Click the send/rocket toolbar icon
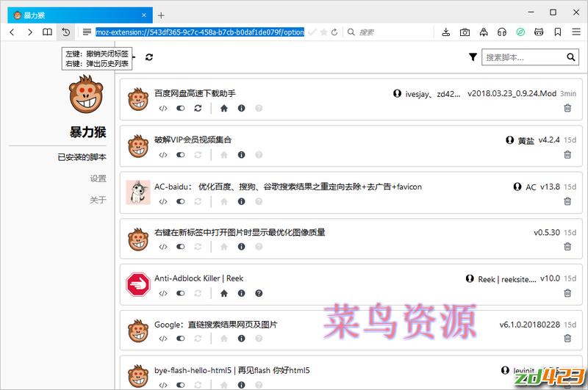This screenshot has width=588, height=390. [484, 32]
